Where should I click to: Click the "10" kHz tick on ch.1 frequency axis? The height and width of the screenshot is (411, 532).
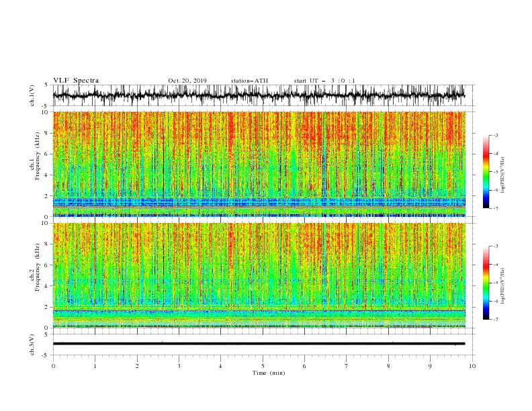click(x=45, y=112)
